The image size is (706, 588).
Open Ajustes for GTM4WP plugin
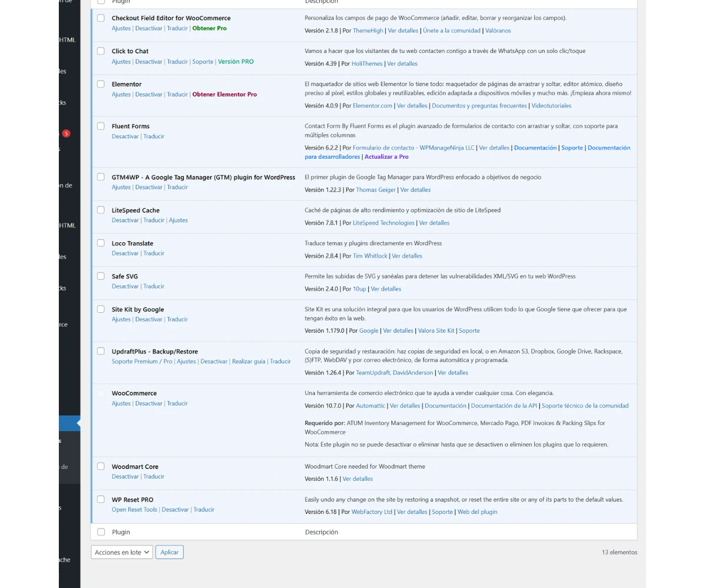121,187
